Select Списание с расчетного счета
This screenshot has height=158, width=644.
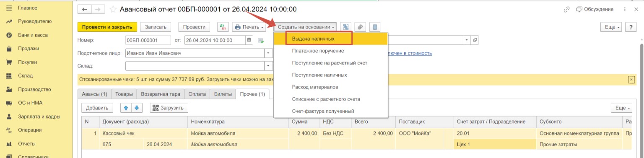coord(331,99)
